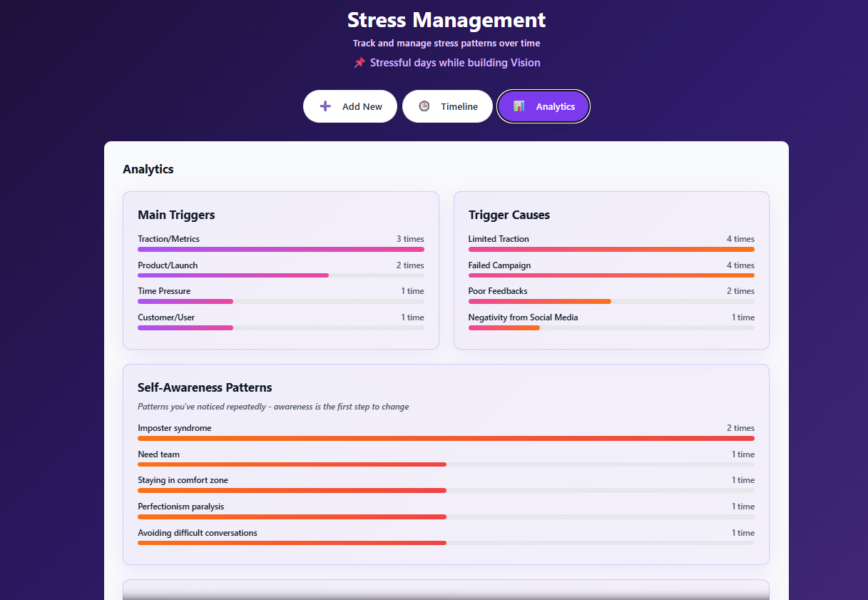Click the bar chart icon on Analytics

coord(519,106)
